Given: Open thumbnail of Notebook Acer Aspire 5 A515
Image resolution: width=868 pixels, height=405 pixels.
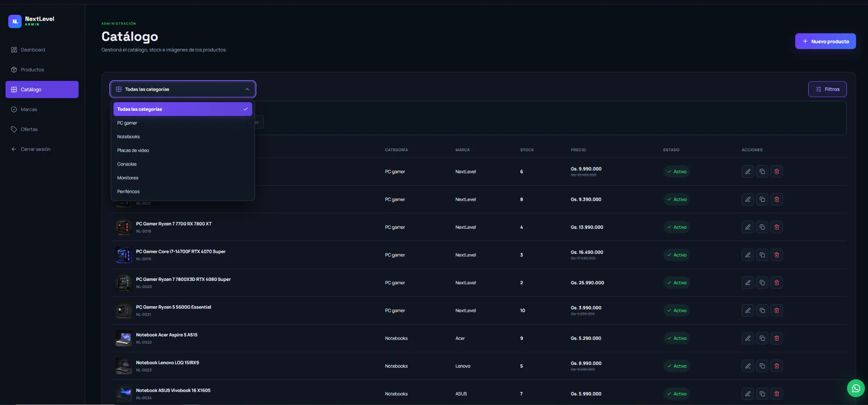Looking at the screenshot, I should click(x=124, y=338).
